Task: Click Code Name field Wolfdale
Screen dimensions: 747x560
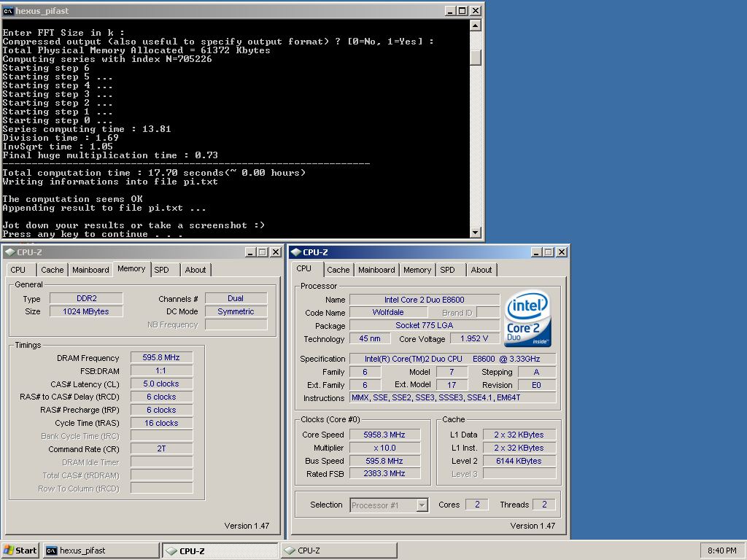Action: pyautogui.click(x=388, y=312)
